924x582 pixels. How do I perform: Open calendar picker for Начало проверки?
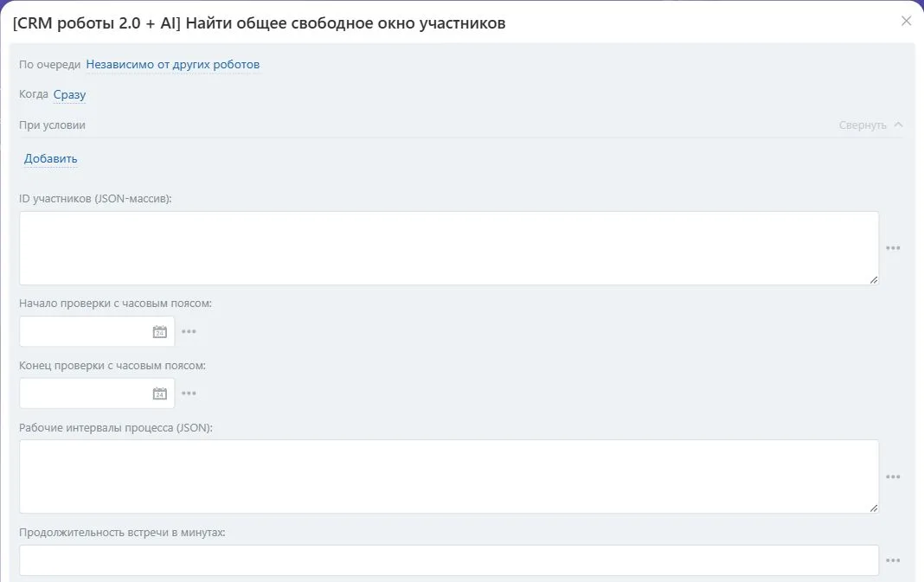point(160,332)
